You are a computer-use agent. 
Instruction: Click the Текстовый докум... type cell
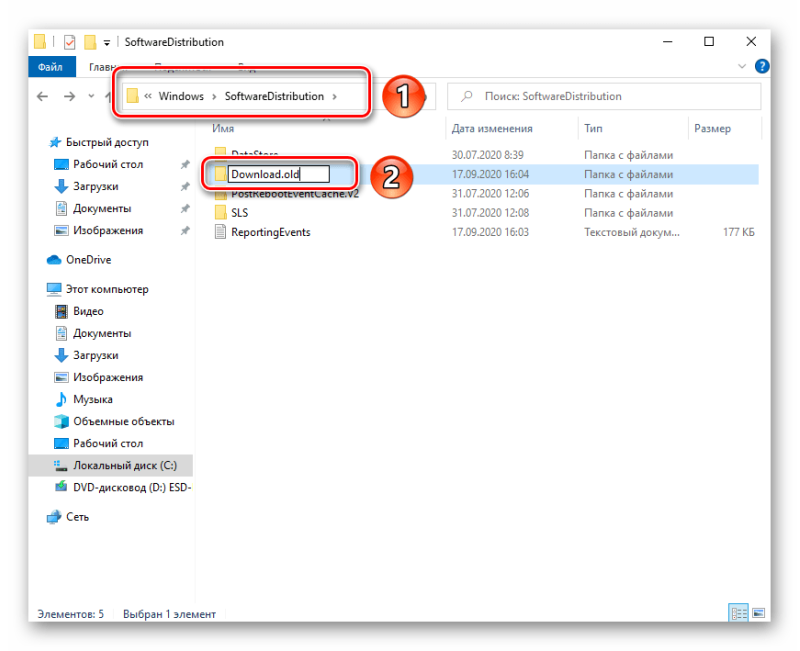coord(632,232)
